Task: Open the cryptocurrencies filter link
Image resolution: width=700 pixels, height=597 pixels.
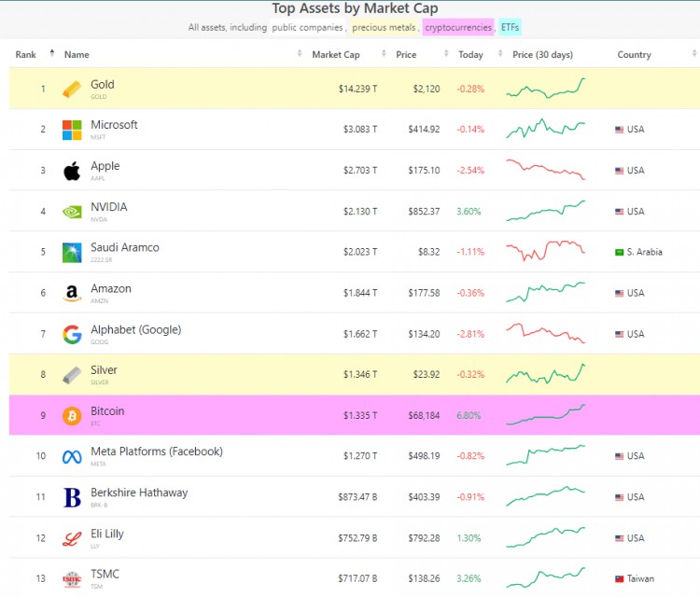Action: [458, 28]
